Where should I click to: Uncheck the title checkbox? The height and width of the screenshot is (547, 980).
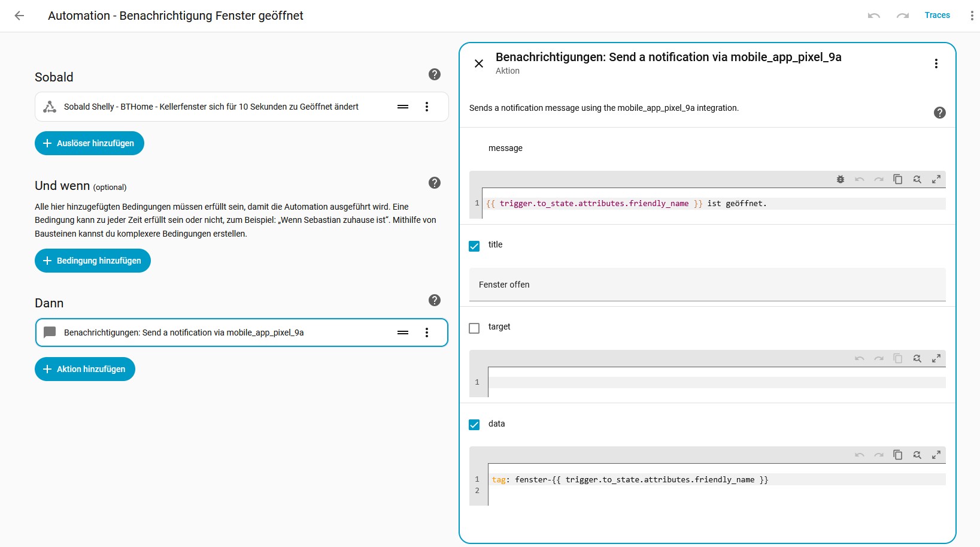[x=474, y=246]
